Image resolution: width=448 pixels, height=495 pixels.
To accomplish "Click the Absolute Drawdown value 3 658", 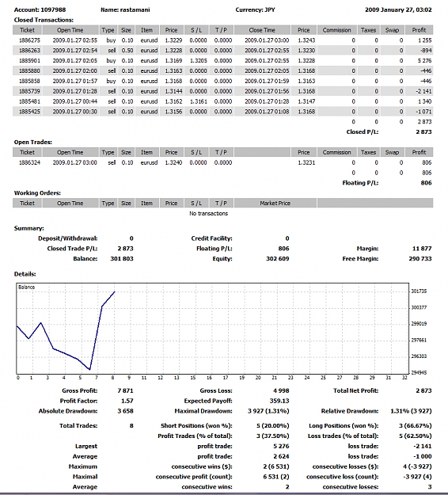I will point(125,411).
